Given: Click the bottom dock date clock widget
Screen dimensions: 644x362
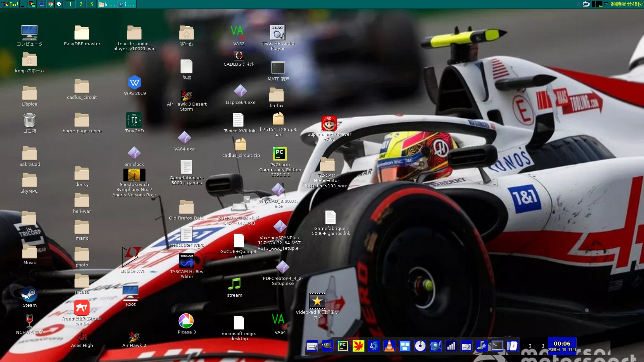Looking at the screenshot, I should pyautogui.click(x=562, y=346).
